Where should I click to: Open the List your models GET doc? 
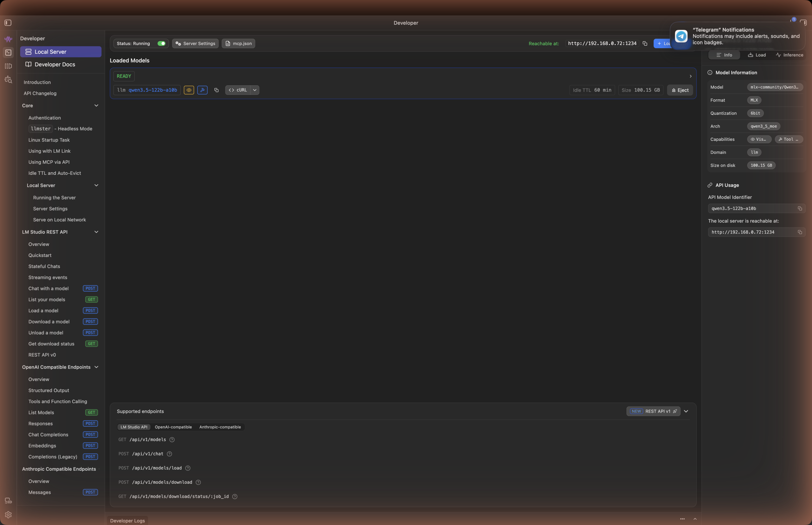[63, 300]
